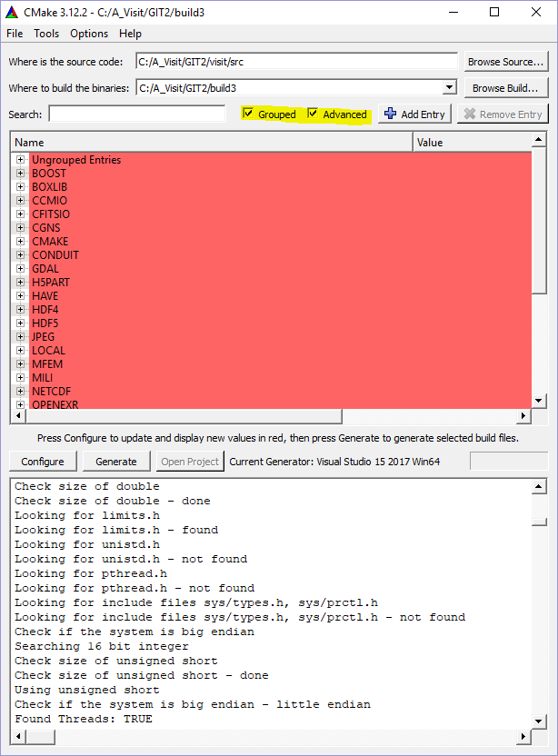The width and height of the screenshot is (558, 756).
Task: Expand the GDAL group
Action: 20,268
